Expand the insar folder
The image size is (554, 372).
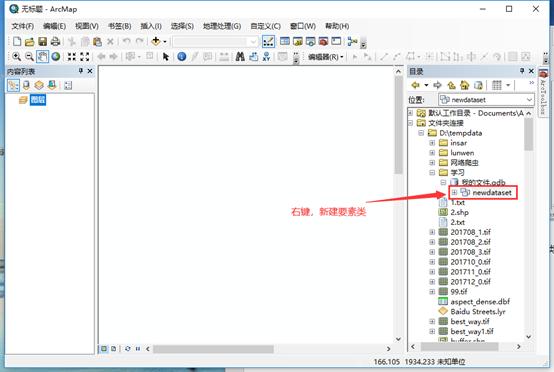[432, 143]
